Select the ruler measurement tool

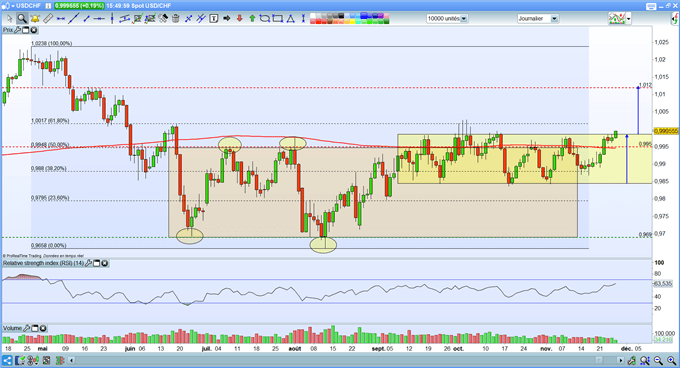(48, 18)
